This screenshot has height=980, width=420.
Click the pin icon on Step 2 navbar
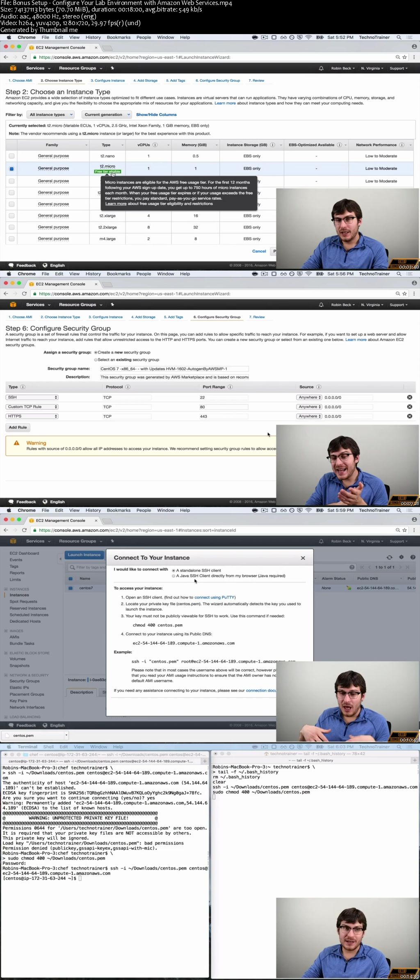tap(112, 68)
